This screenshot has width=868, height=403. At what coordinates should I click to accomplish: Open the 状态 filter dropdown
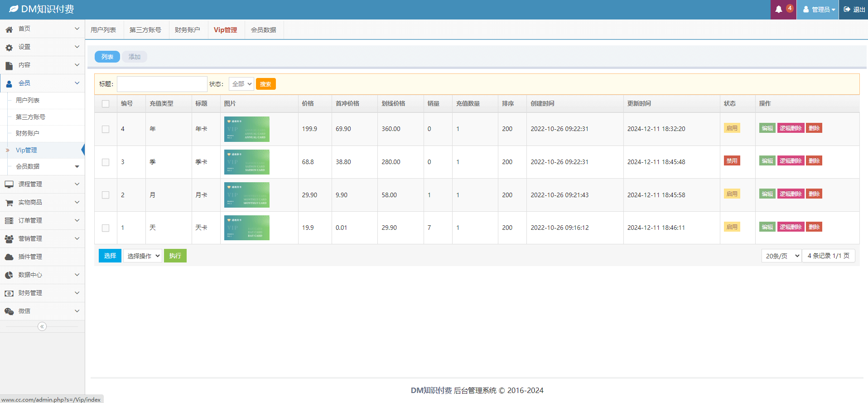241,84
